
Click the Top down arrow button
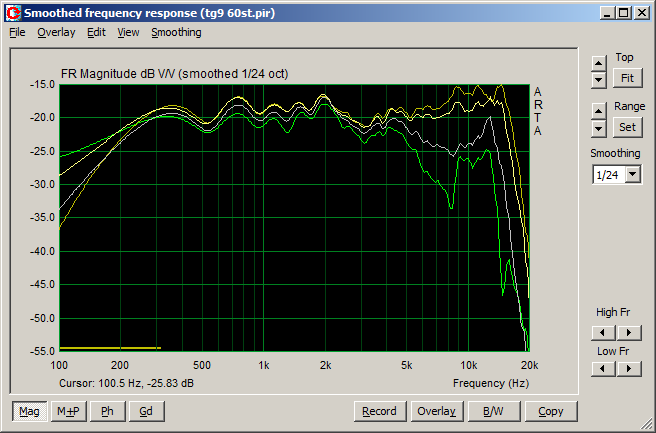coord(599,79)
